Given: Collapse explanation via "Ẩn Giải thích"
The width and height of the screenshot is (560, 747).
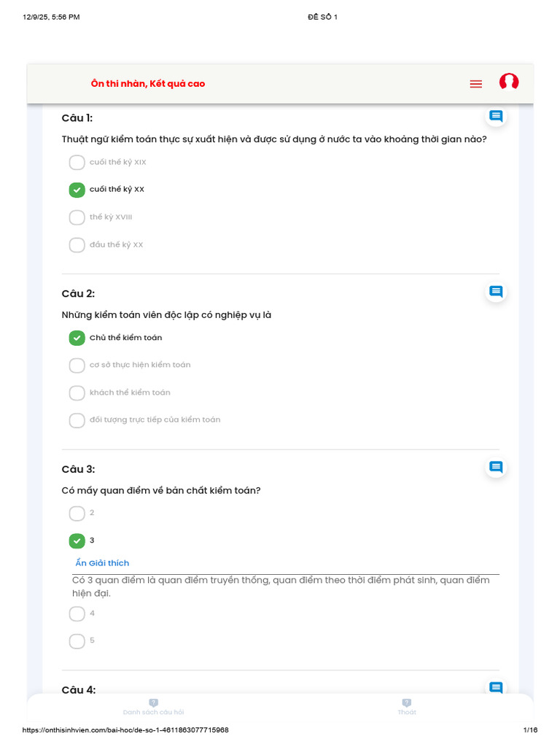Looking at the screenshot, I should click(x=102, y=563).
